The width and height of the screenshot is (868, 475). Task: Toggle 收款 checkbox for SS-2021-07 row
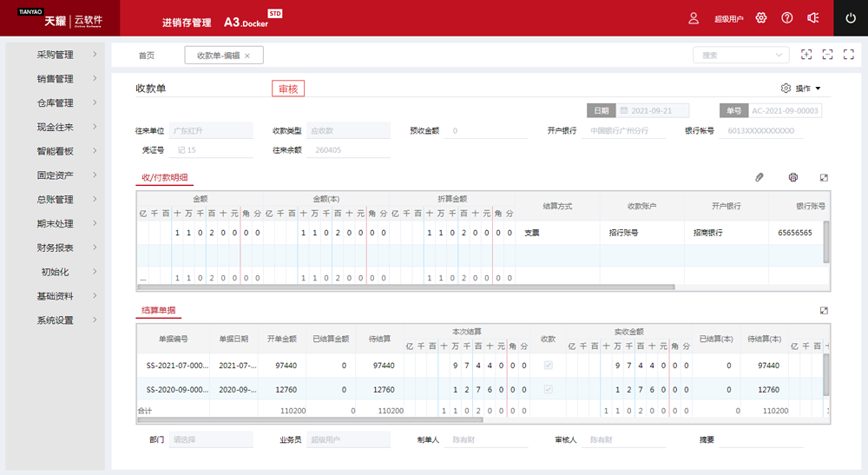pyautogui.click(x=548, y=366)
